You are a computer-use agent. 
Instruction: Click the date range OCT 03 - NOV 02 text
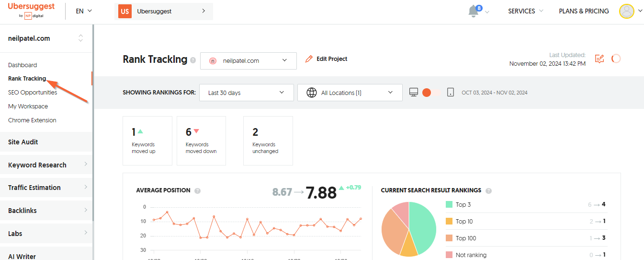495,93
